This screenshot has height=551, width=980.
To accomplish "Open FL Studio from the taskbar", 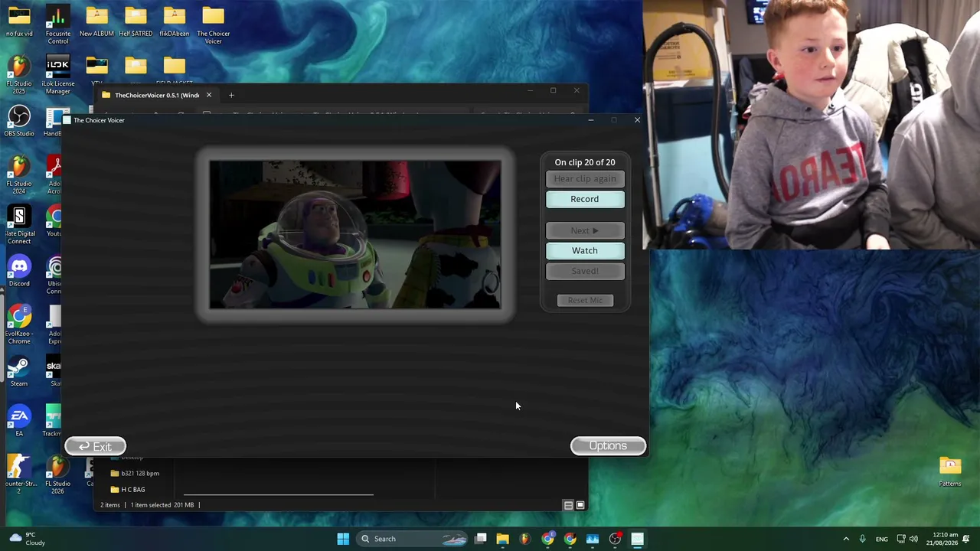I will (x=524, y=539).
